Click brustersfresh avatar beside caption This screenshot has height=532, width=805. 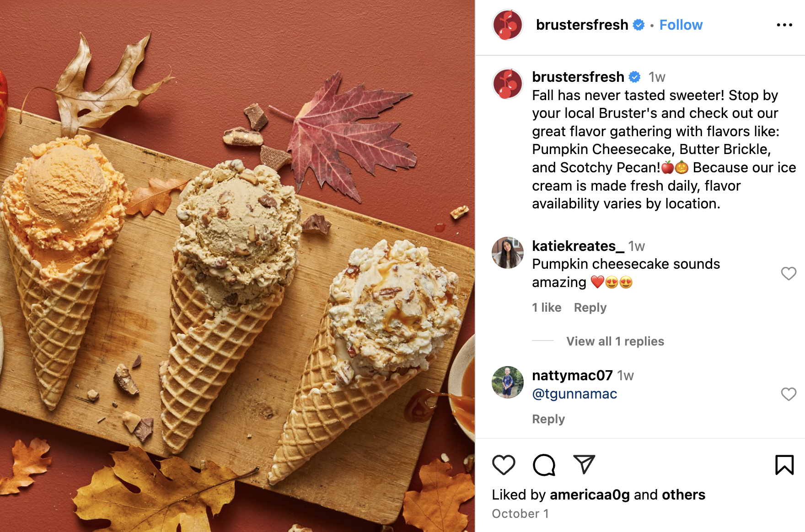[508, 84]
